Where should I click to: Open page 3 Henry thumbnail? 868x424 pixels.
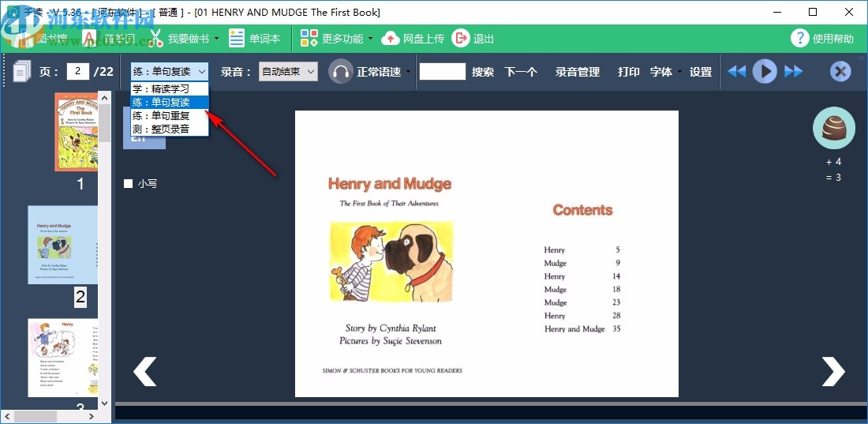[63, 358]
